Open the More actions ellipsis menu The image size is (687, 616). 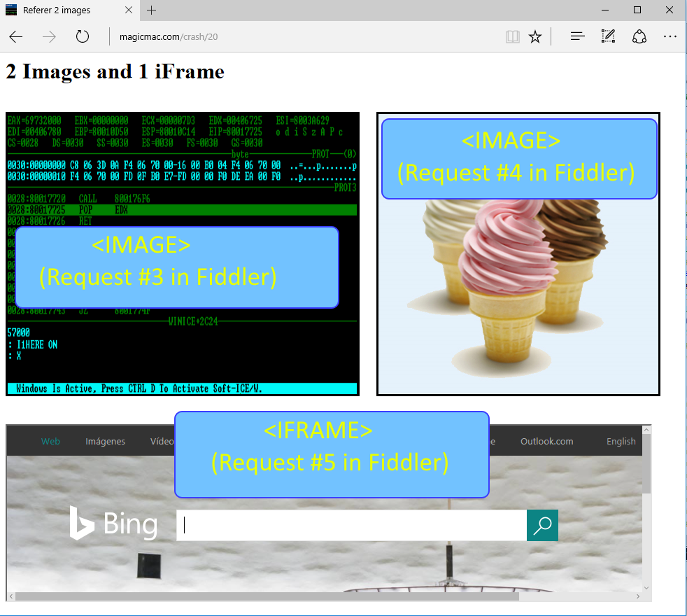[x=670, y=37]
